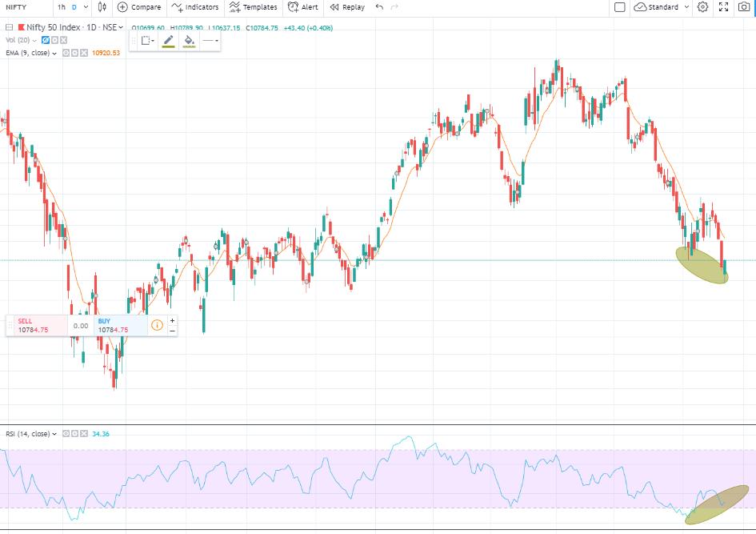Expand the EMA (9, close) dropdown
Viewport: 756px width, 534px height.
tap(54, 53)
